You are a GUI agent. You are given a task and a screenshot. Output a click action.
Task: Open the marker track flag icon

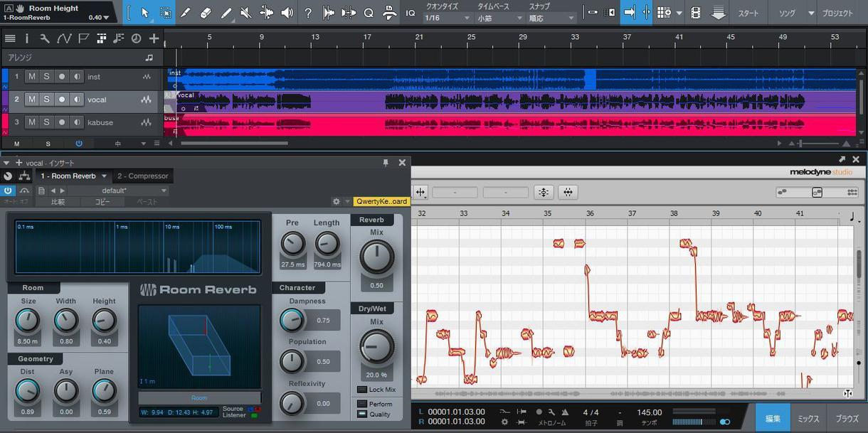pyautogui.click(x=83, y=38)
